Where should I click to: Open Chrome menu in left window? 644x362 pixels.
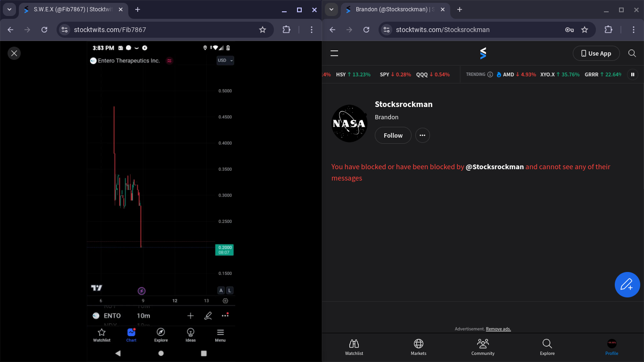point(312,30)
